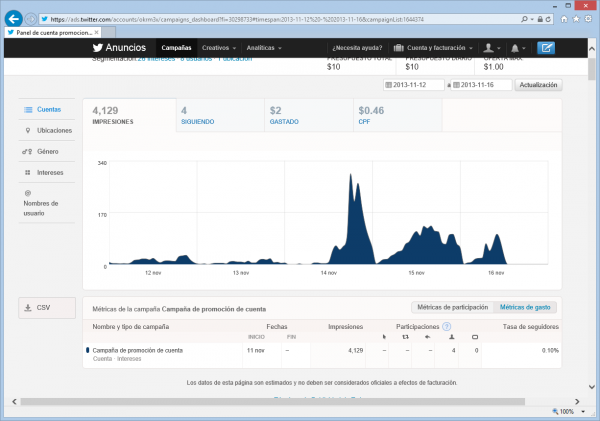Click the scroll down arrow
600x421 pixels.
592,387
